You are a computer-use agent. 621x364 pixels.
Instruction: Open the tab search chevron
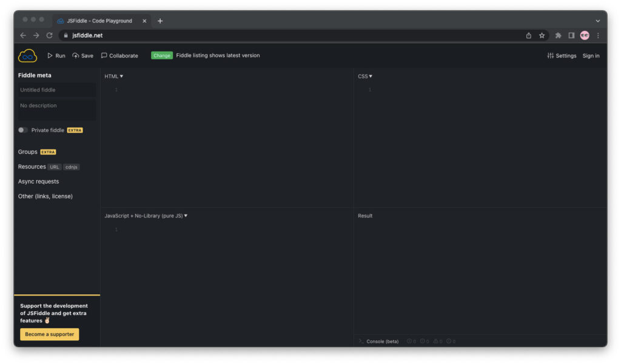[x=597, y=21]
